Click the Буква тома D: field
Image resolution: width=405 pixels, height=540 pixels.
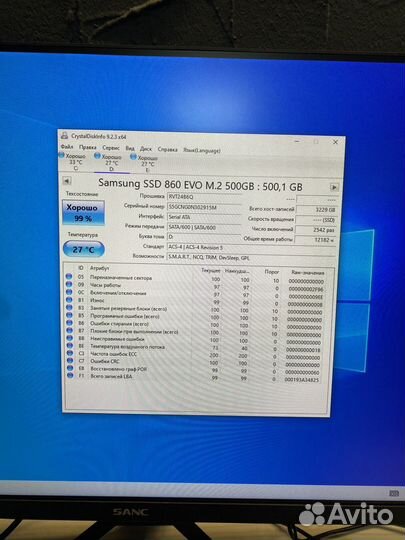tap(204, 237)
